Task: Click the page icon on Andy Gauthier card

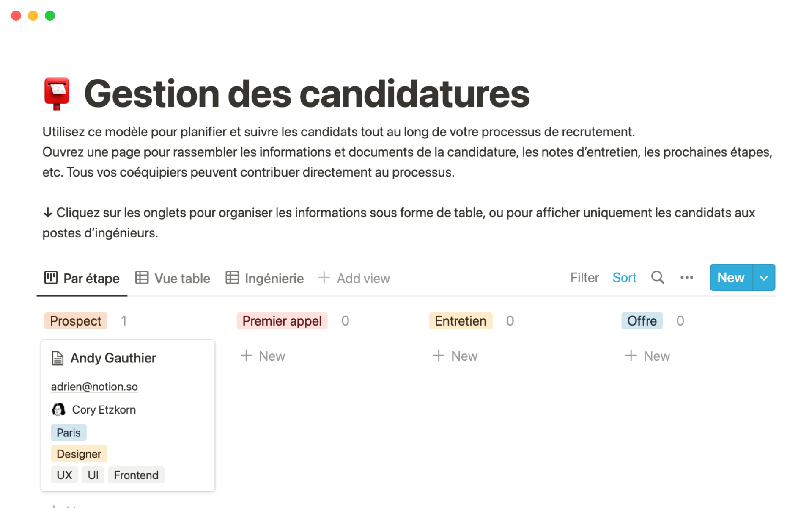Action: (58, 358)
